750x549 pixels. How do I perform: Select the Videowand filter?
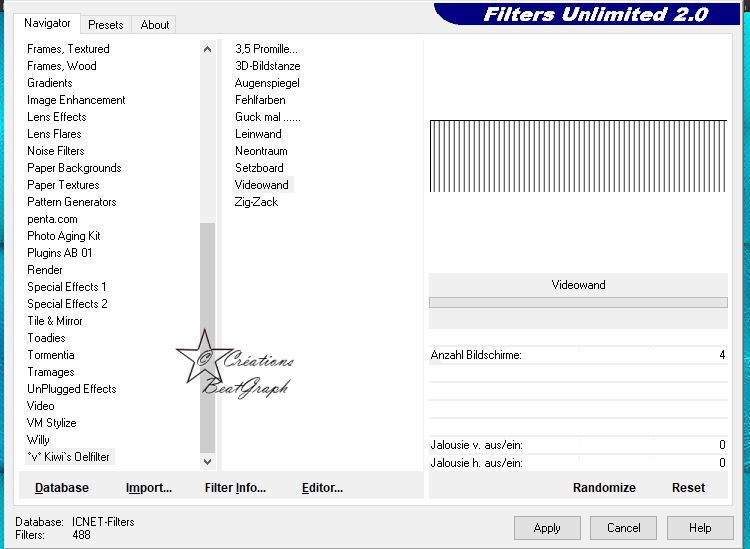coord(262,185)
